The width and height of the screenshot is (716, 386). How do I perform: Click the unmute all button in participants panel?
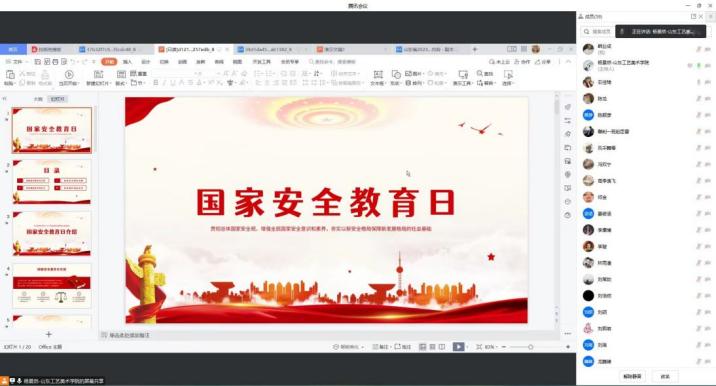click(x=632, y=376)
